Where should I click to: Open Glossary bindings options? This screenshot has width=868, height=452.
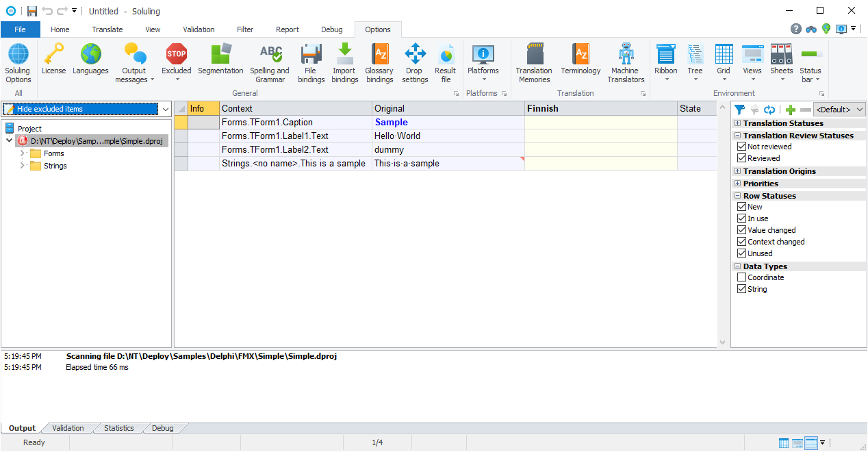[x=379, y=63]
